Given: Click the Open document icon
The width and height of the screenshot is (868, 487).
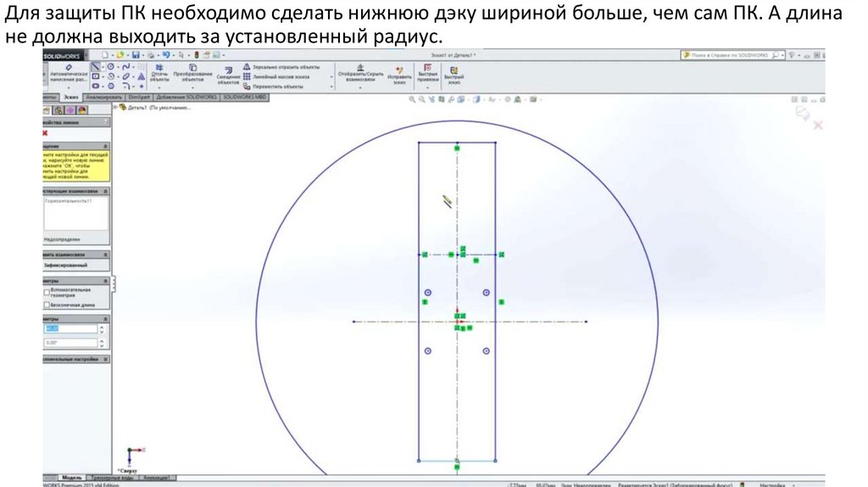Looking at the screenshot, I should [120, 55].
